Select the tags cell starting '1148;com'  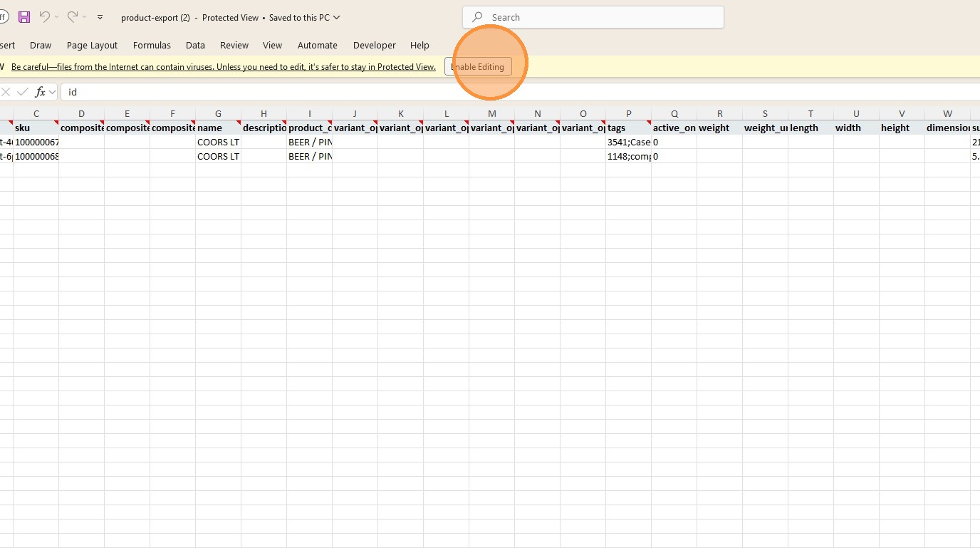(x=629, y=156)
